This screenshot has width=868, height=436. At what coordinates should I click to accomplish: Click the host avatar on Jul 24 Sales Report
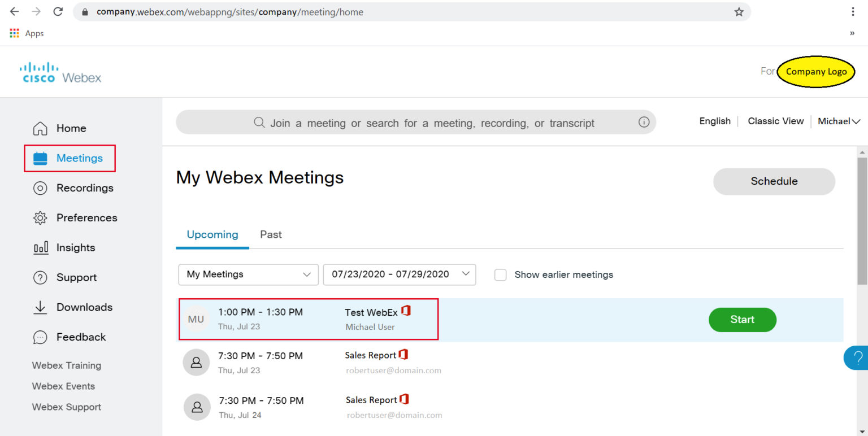[x=197, y=407]
